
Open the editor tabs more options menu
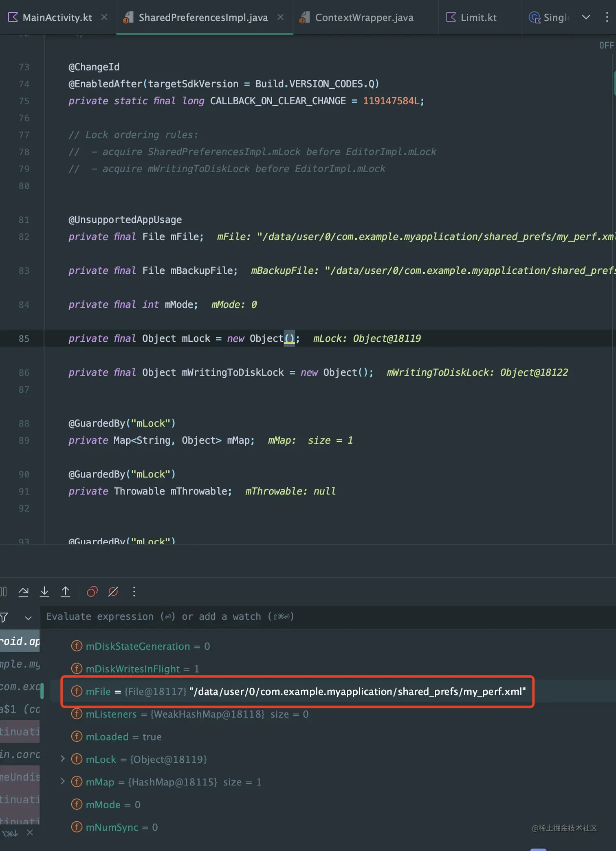tap(607, 17)
